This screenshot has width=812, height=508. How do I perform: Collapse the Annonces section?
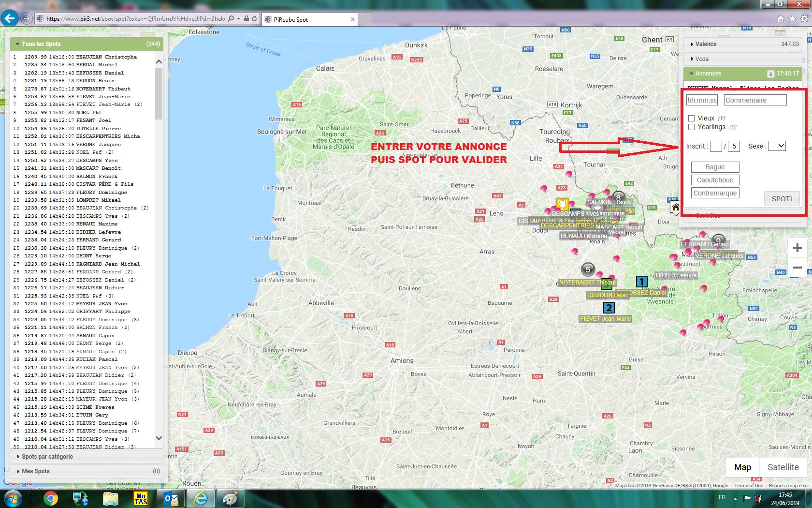click(x=742, y=74)
